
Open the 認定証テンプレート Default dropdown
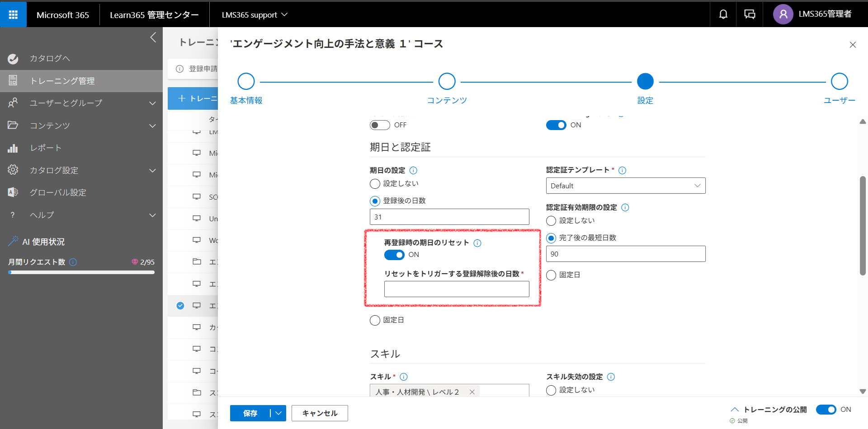626,186
